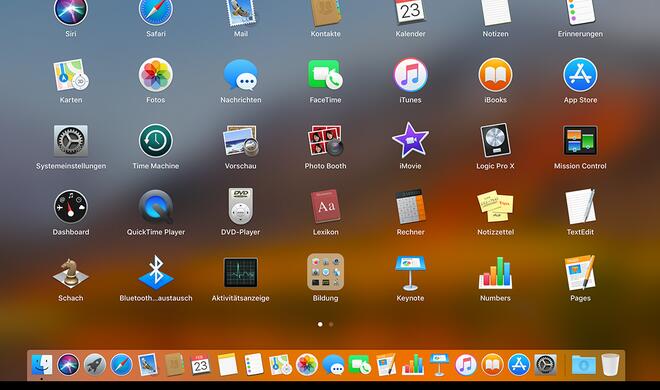Launch the Rechner calculator app
Viewport: 660px width, 390px height.
coord(410,206)
